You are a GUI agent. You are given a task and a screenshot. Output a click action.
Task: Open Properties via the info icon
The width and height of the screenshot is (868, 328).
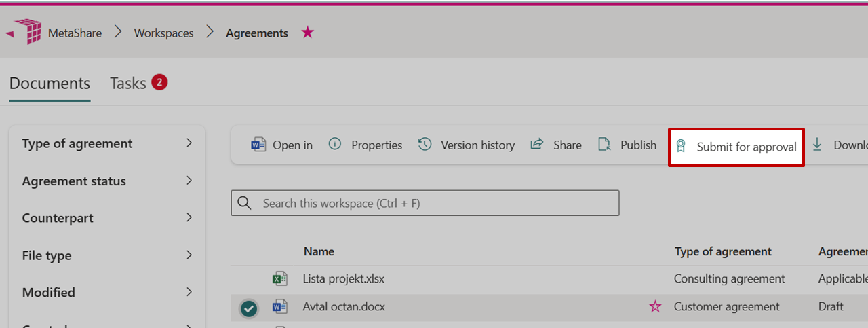[335, 145]
